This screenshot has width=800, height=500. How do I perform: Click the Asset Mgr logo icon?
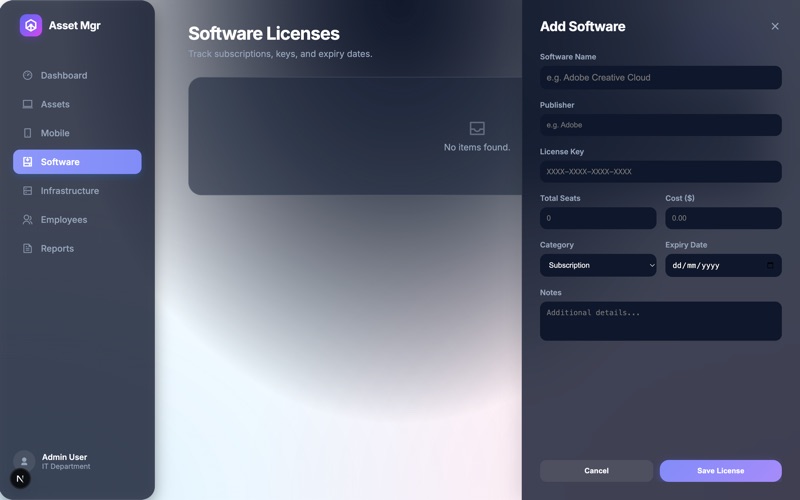[31, 25]
